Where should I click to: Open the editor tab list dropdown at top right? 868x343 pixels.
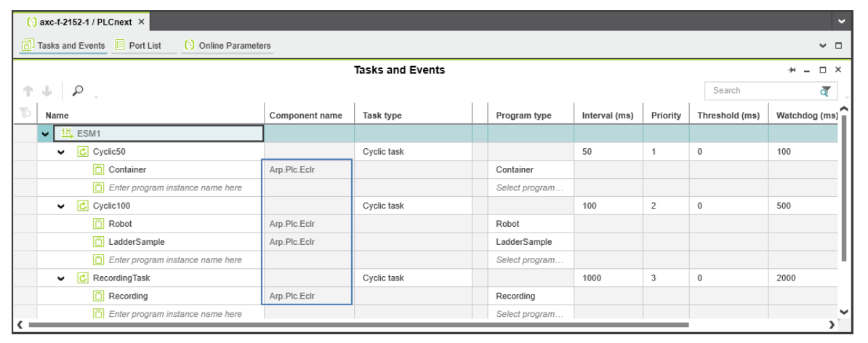point(841,22)
